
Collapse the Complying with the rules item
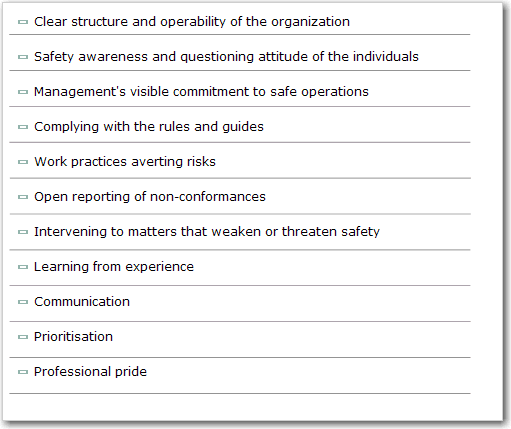click(x=23, y=127)
